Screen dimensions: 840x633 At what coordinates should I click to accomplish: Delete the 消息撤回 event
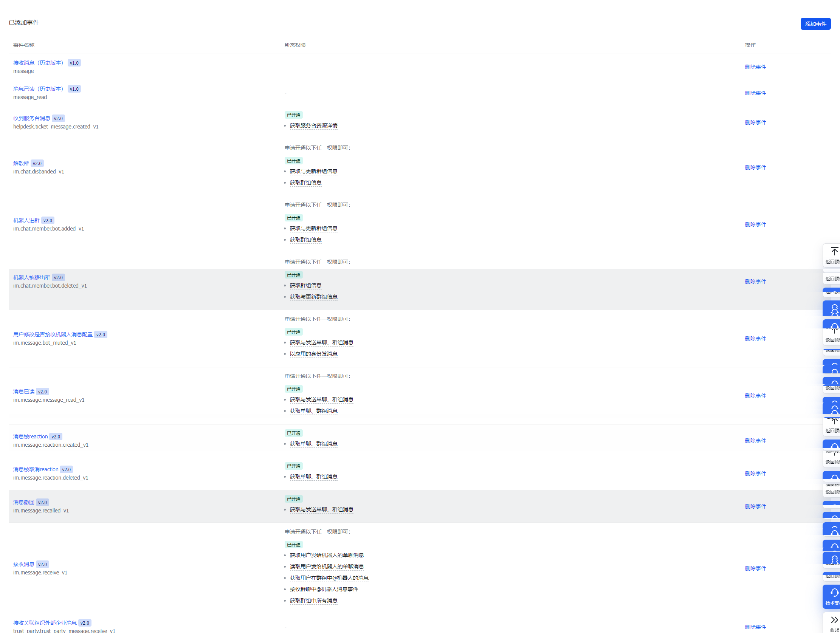pyautogui.click(x=755, y=506)
